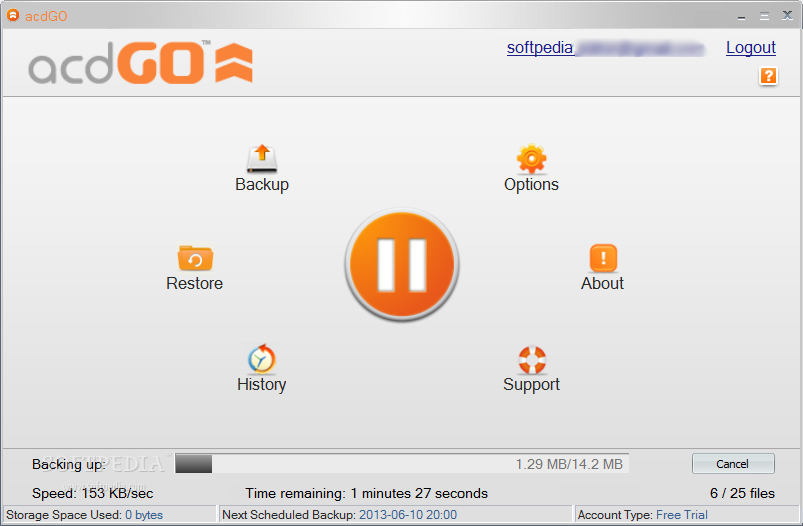The width and height of the screenshot is (803, 526).
Task: Click the backup progress bar
Action: [x=402, y=464]
